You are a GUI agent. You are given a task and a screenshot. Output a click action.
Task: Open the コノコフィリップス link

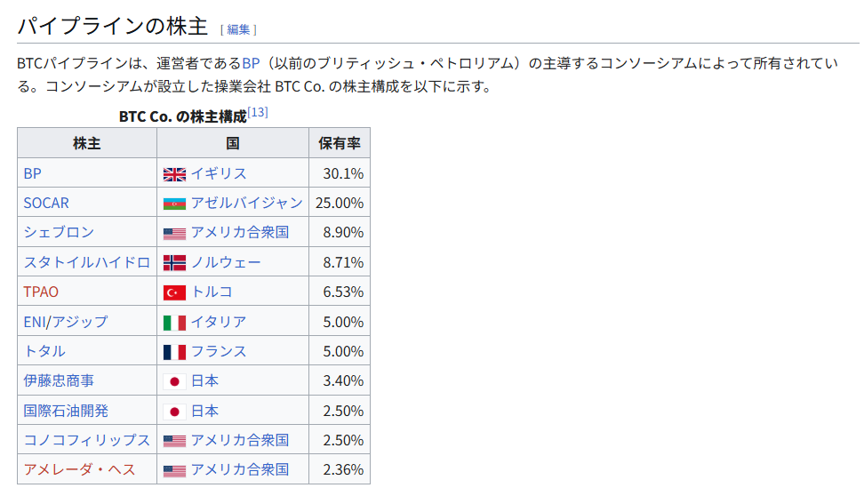[x=87, y=440]
